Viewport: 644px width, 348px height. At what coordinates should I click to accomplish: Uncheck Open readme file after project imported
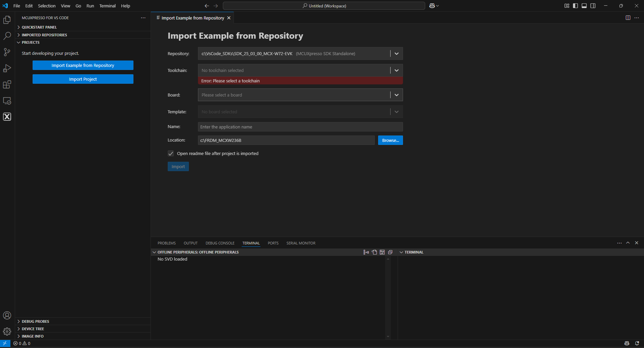(x=171, y=153)
